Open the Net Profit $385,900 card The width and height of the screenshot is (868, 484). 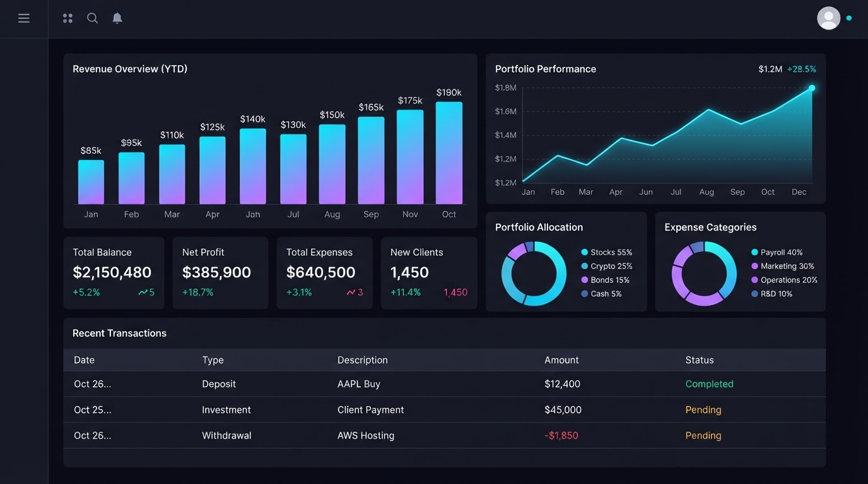(220, 273)
